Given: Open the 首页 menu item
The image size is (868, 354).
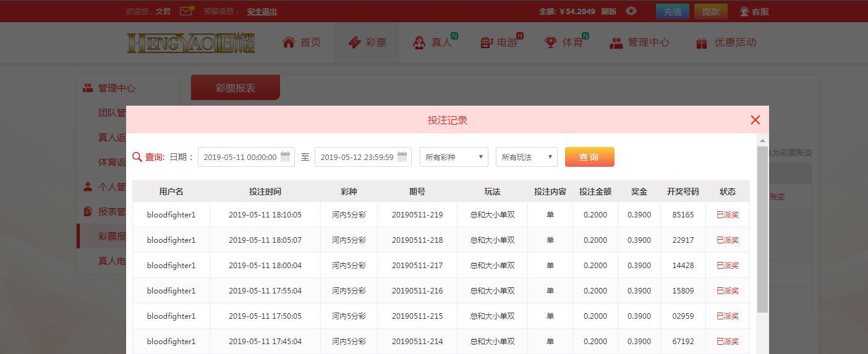Looking at the screenshot, I should click(x=302, y=43).
